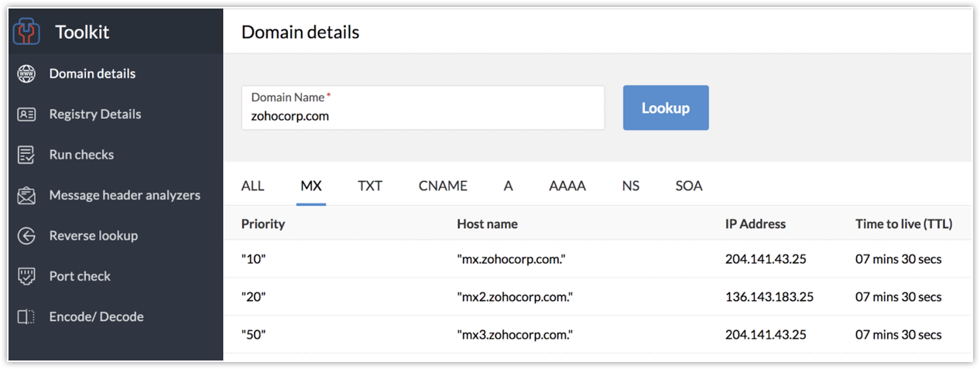Switch to the ALL records tab

[252, 186]
